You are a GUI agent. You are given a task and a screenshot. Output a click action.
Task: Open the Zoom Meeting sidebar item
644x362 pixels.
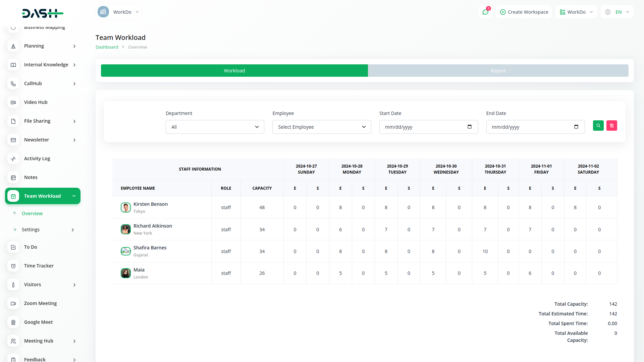click(x=40, y=303)
